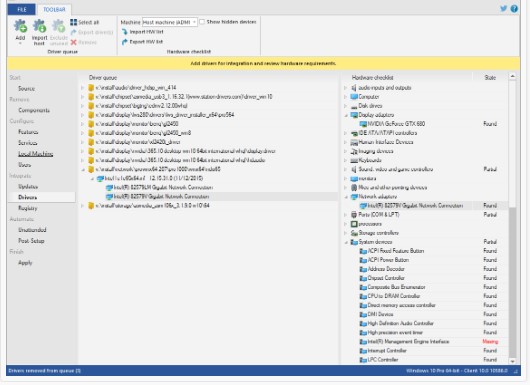Click the scrollbar down arrow
Image resolution: width=530 pixels, height=385 pixels.
tap(512, 361)
